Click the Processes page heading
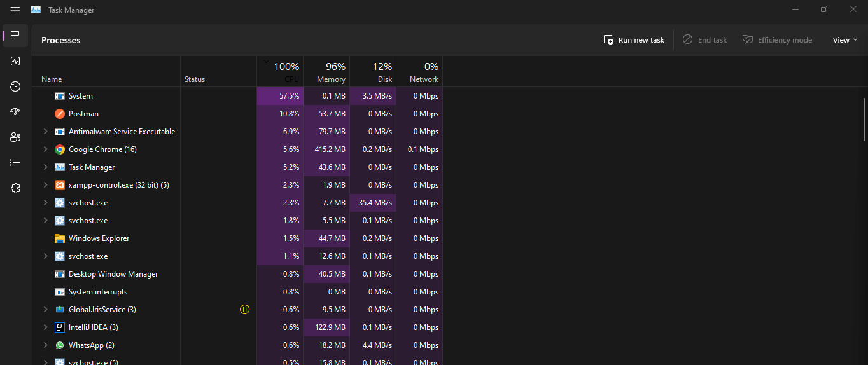Image resolution: width=868 pixels, height=365 pixels. coord(61,40)
